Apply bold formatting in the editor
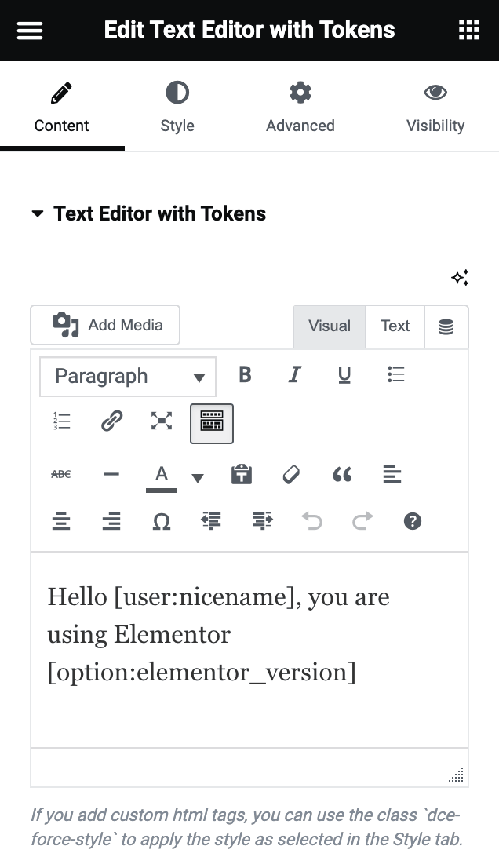Image resolution: width=499 pixels, height=868 pixels. click(245, 375)
